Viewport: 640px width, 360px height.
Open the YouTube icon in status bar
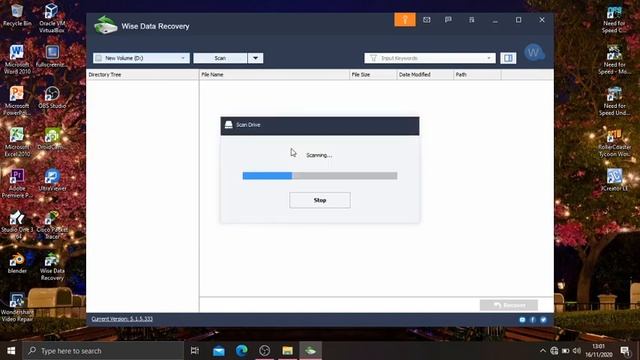[x=522, y=320]
